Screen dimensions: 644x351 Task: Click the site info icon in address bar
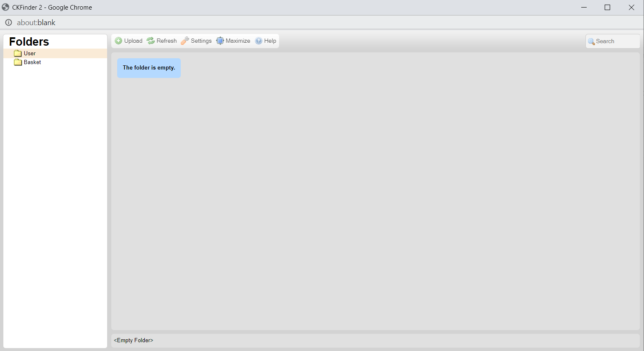tap(8, 23)
